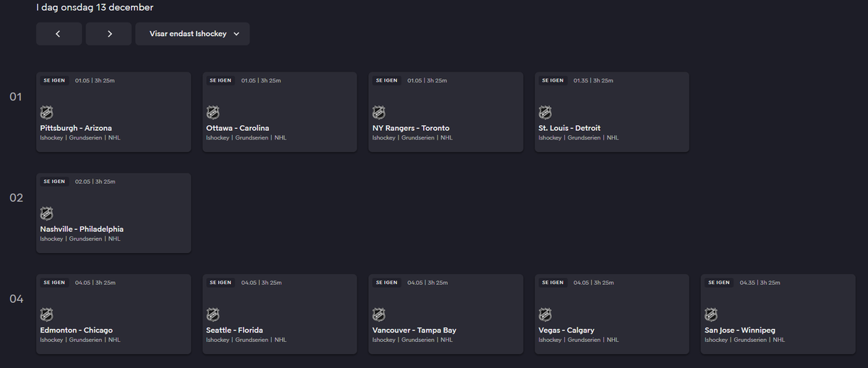This screenshot has height=368, width=868.
Task: Click '04.35 | 3h 25m' on San Jose - Winnipeg card
Action: (759, 283)
